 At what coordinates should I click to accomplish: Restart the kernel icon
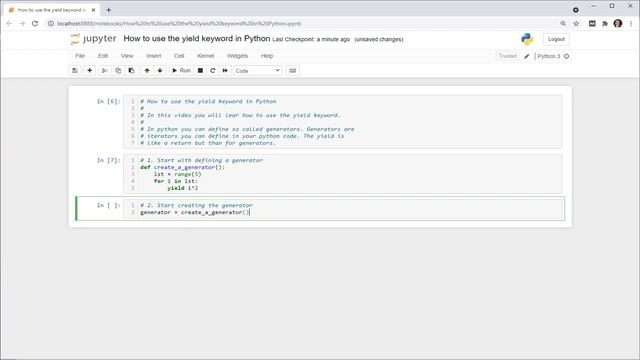[x=213, y=71]
